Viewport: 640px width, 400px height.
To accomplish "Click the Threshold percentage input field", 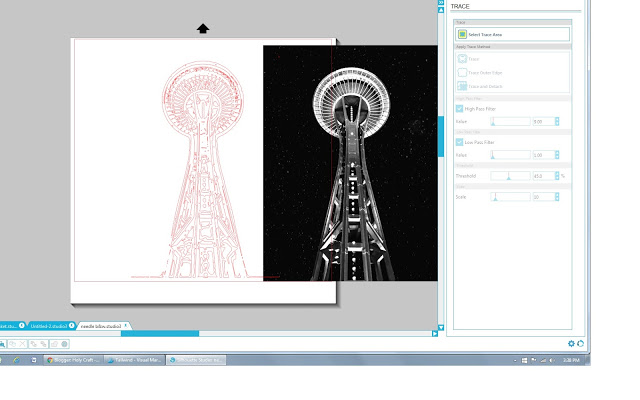I will [x=543, y=176].
